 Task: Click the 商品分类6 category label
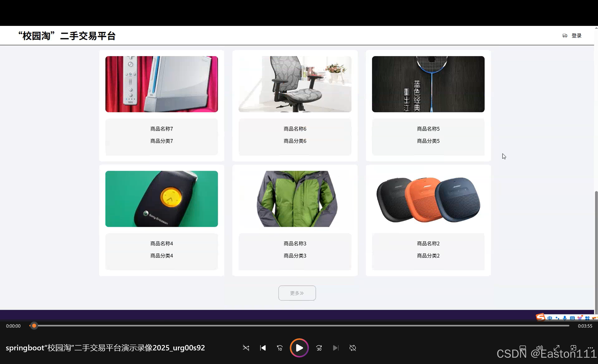(x=295, y=141)
